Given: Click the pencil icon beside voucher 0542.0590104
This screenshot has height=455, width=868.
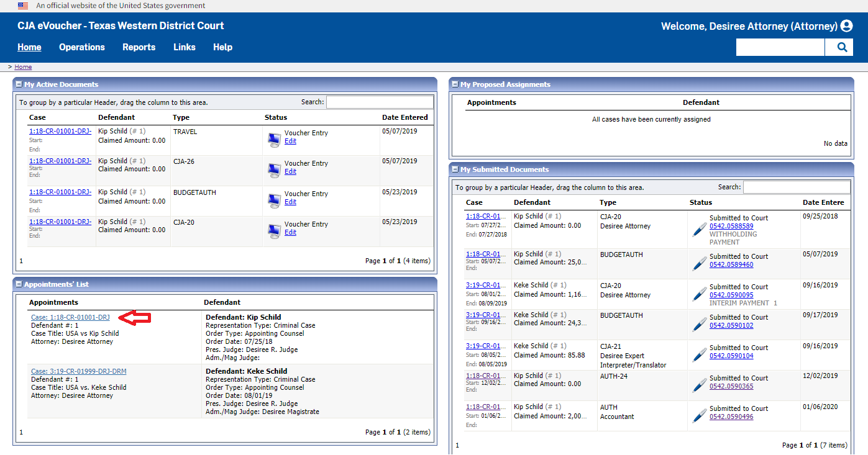Looking at the screenshot, I should [700, 354].
